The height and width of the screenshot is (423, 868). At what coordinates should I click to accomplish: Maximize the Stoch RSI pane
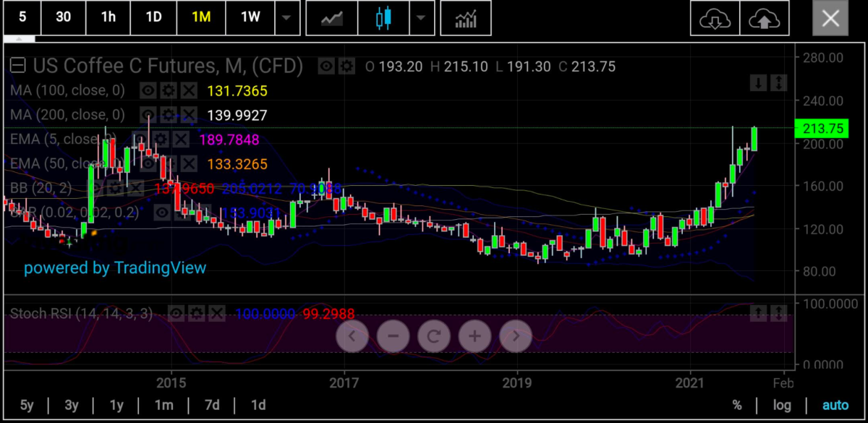pyautogui.click(x=778, y=313)
